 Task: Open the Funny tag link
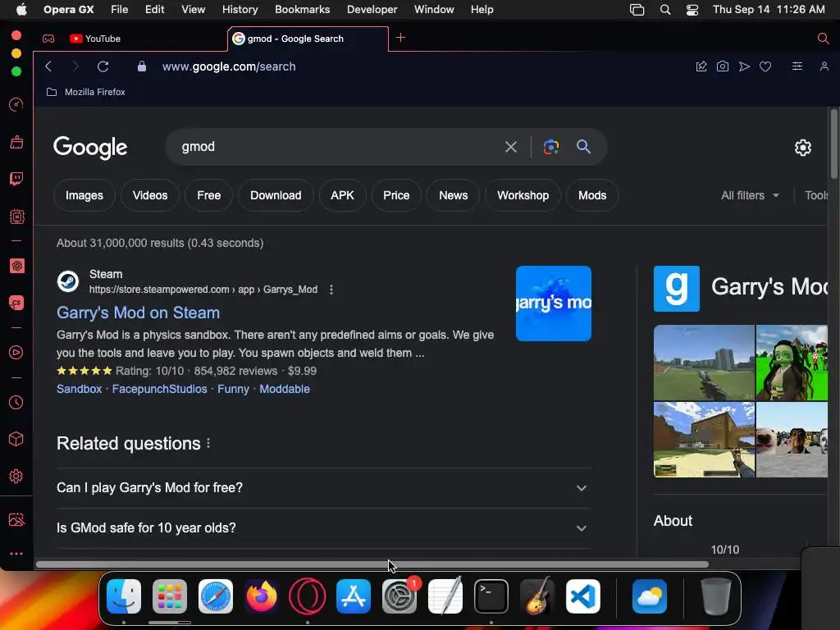(x=233, y=389)
